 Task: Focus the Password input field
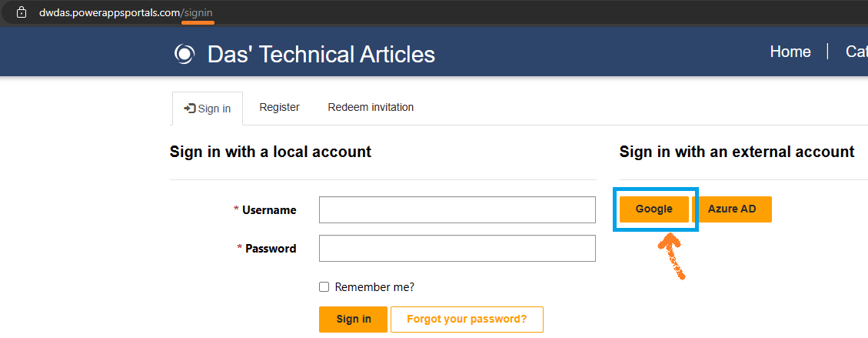click(x=457, y=248)
